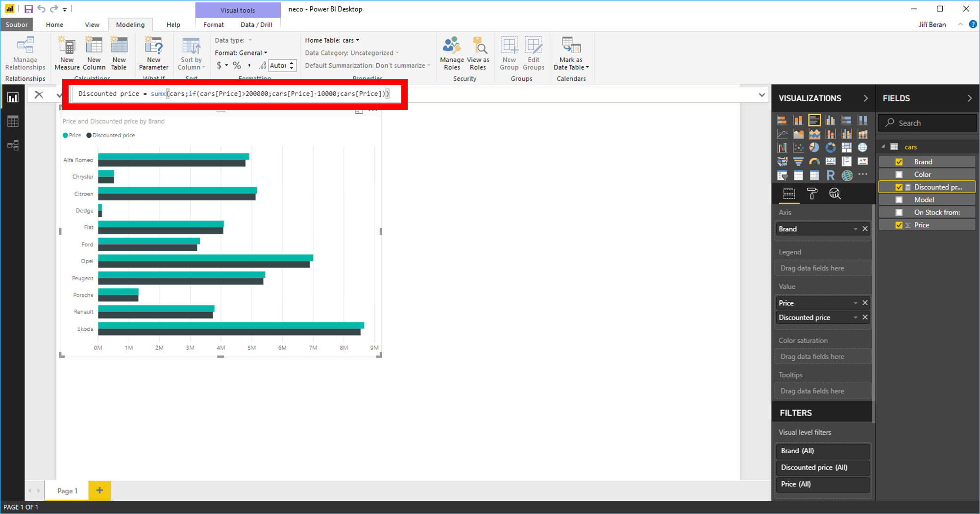Pick the gauge visualization
Image resolution: width=980 pixels, height=514 pixels.
814,161
